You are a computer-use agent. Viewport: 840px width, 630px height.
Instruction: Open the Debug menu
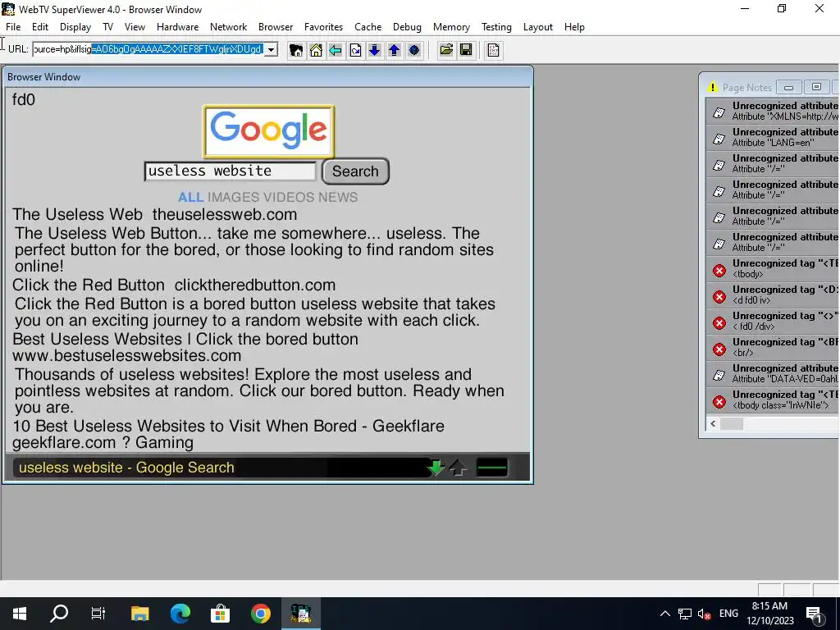[x=407, y=27]
